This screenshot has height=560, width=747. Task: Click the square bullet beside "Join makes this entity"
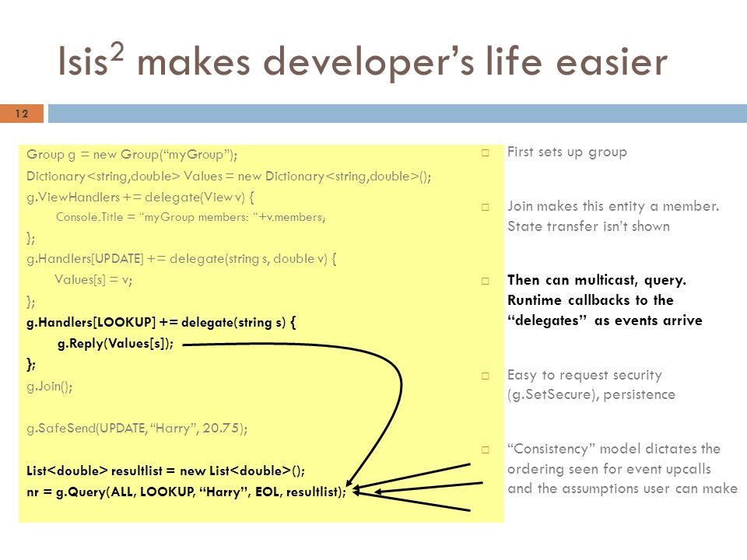(486, 207)
